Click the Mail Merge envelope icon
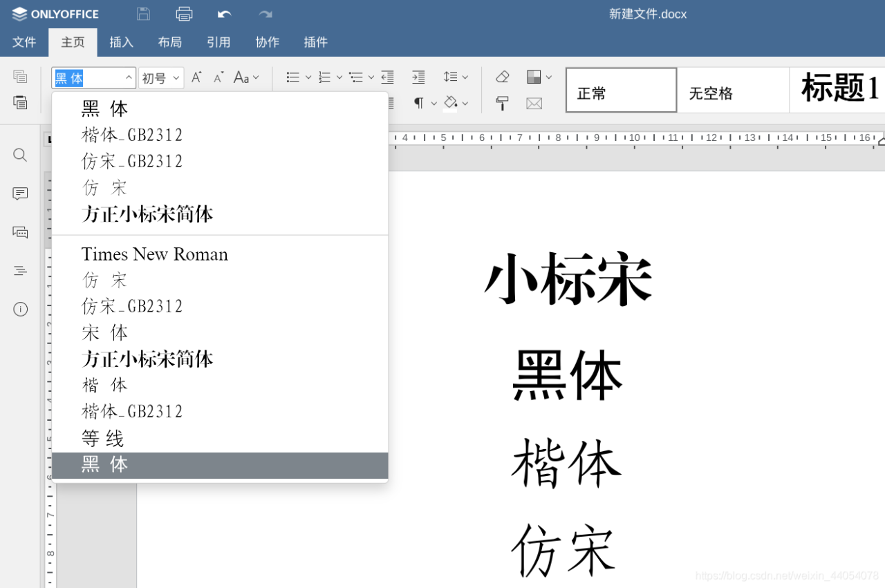This screenshot has height=588, width=885. pyautogui.click(x=534, y=103)
